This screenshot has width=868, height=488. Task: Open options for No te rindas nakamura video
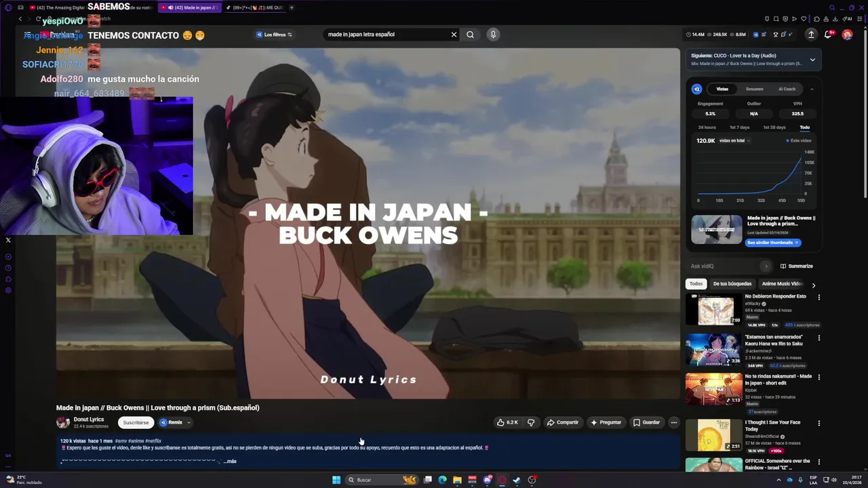coord(818,377)
